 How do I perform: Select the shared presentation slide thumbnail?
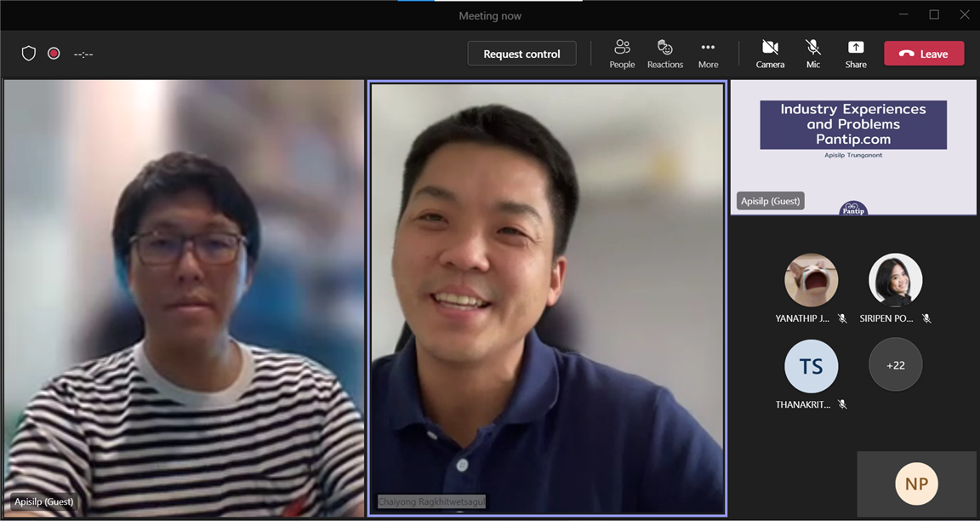(x=853, y=146)
